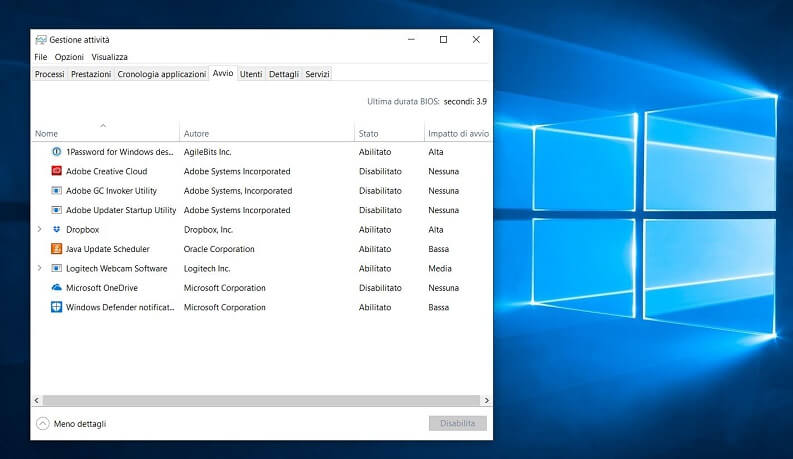Open the Opzioni menu
The width and height of the screenshot is (793, 459).
[x=69, y=57]
